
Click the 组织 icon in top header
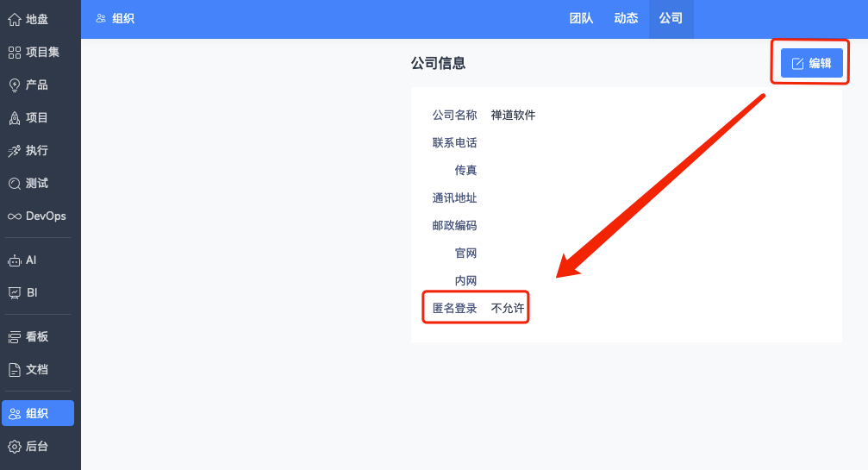pos(101,18)
